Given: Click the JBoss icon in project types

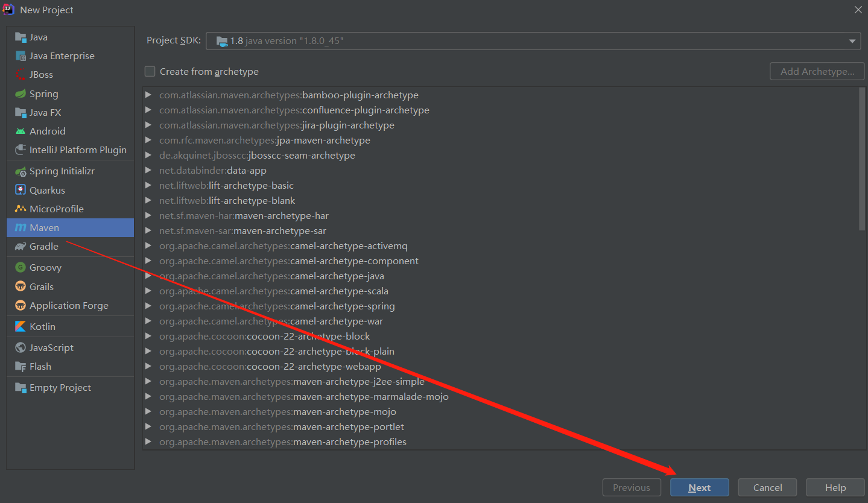Looking at the screenshot, I should [21, 75].
